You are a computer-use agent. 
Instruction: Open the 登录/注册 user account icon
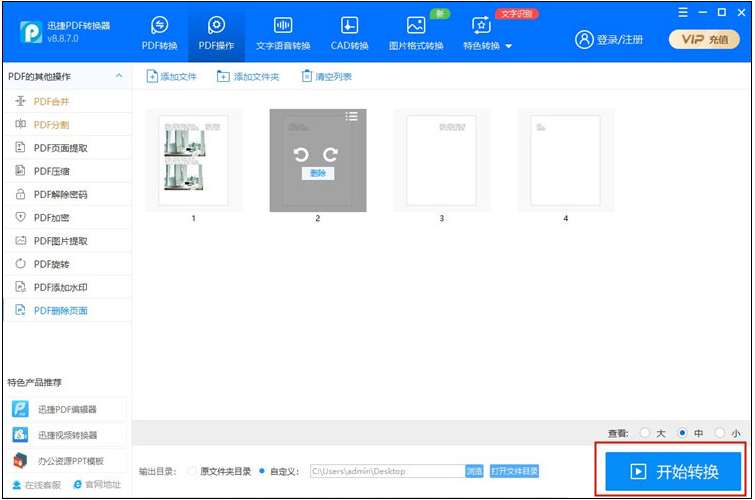tap(584, 39)
